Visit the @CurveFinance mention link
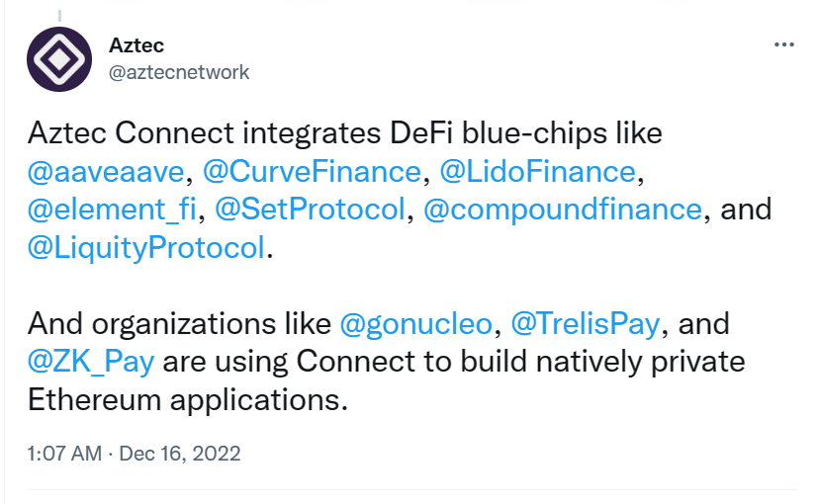 (312, 171)
